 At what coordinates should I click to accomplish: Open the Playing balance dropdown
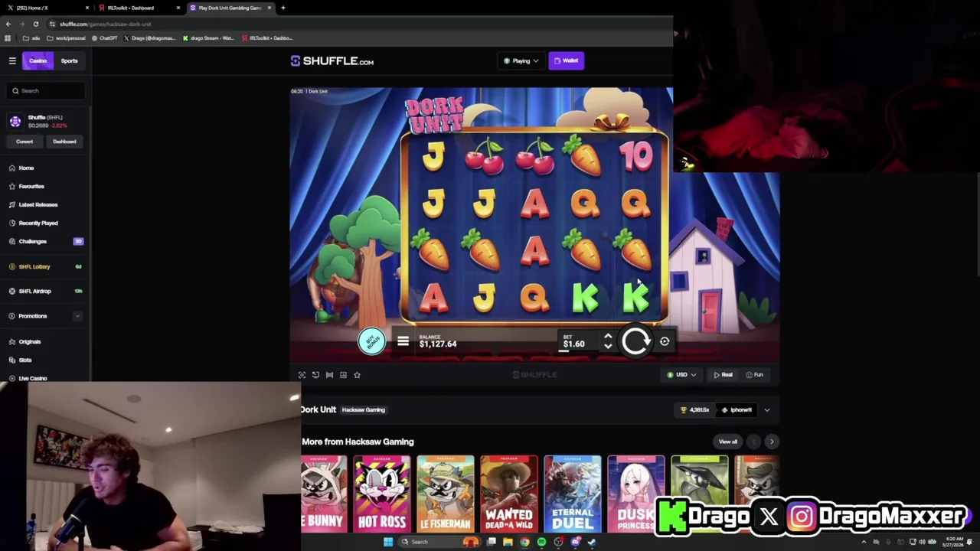pos(521,60)
